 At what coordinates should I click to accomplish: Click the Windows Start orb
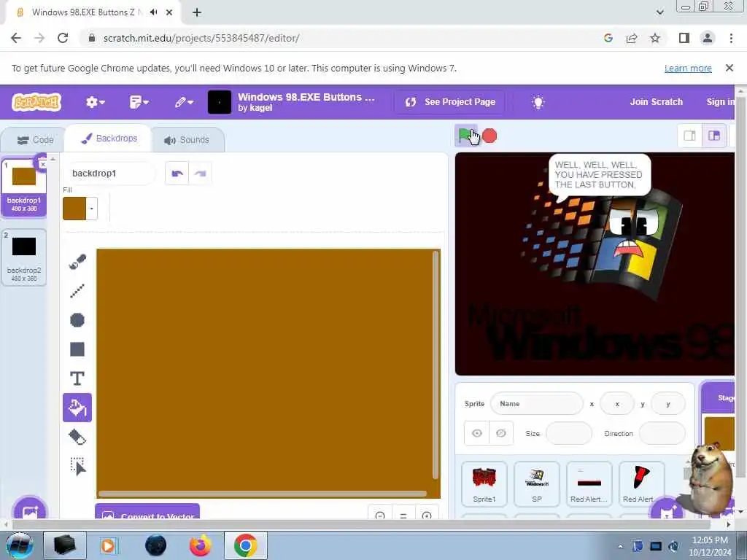tap(19, 545)
